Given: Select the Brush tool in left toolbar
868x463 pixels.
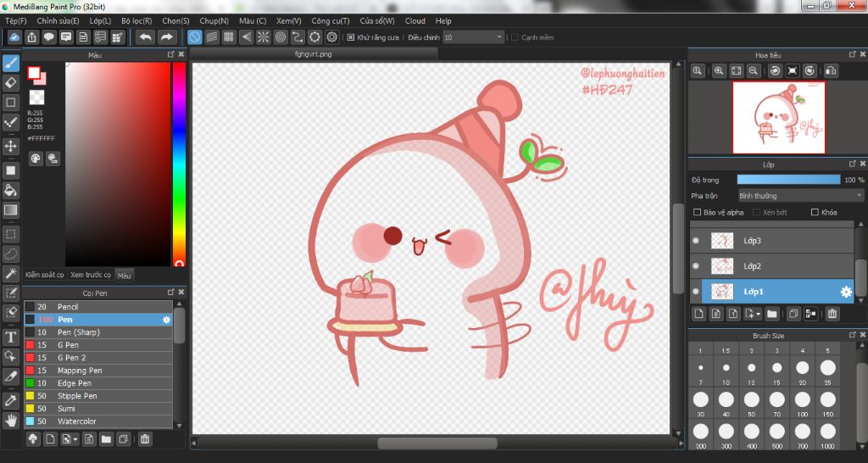Looking at the screenshot, I should pos(10,63).
